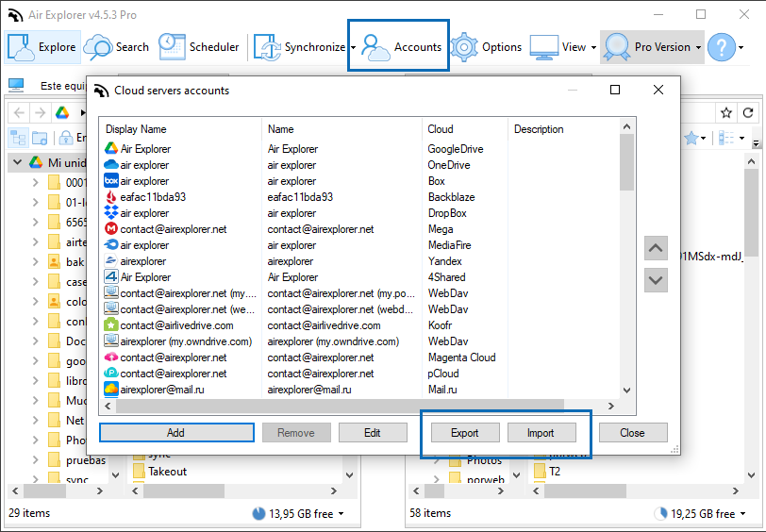Click the Synchronize toolbar button
Image resolution: width=766 pixels, height=532 pixels.
299,47
